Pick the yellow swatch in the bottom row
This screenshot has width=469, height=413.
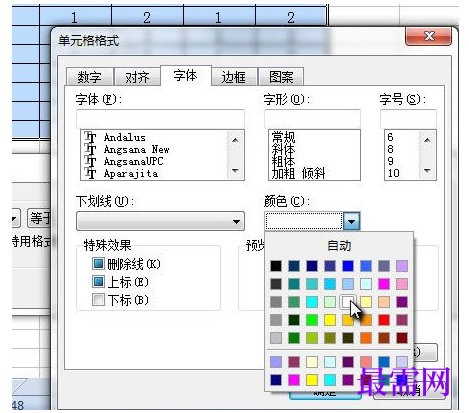[312, 380]
